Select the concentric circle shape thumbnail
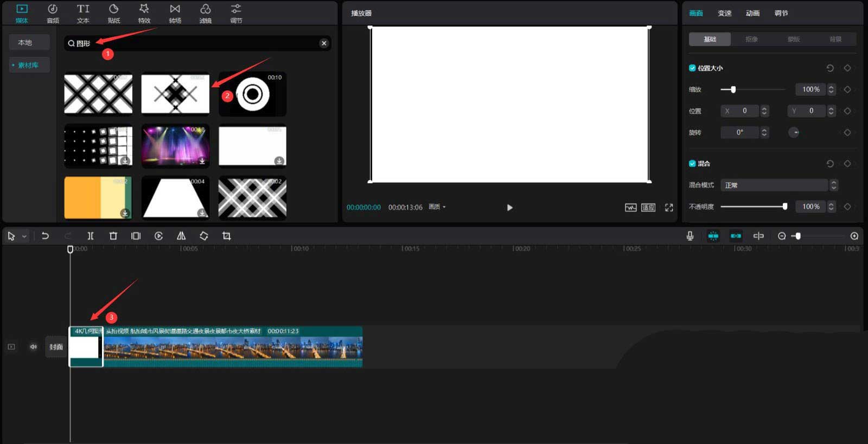Screen dimensions: 868x444 point(252,94)
